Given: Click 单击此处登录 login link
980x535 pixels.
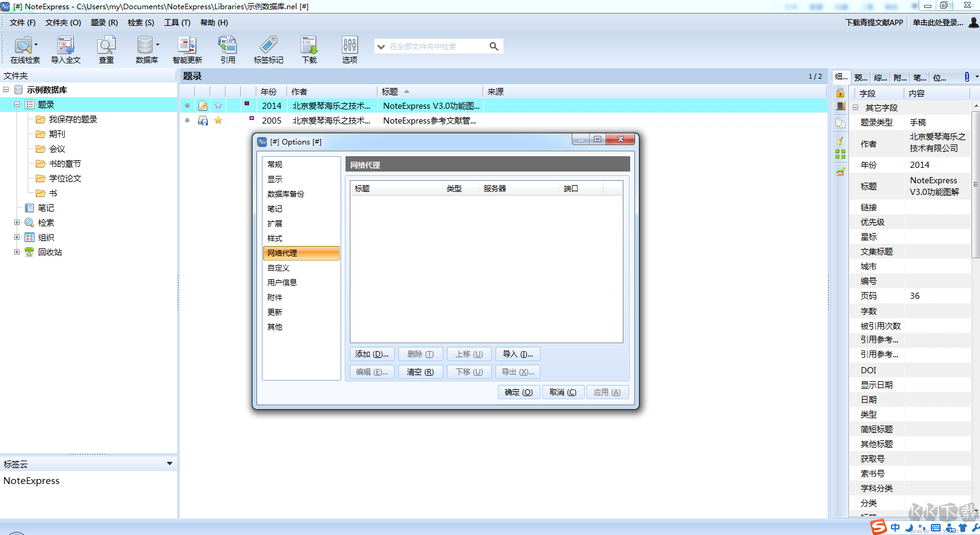Looking at the screenshot, I should click(938, 23).
